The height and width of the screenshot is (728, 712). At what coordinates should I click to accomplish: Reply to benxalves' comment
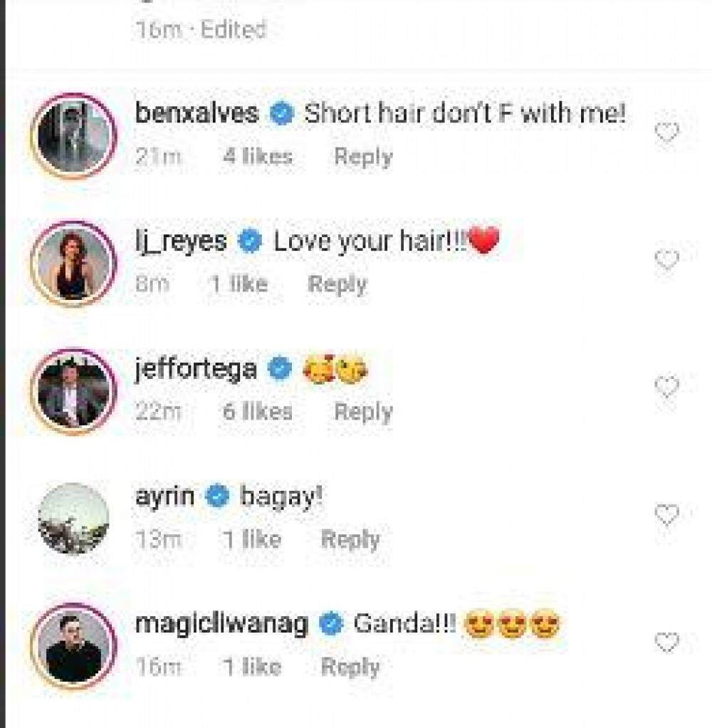363,157
